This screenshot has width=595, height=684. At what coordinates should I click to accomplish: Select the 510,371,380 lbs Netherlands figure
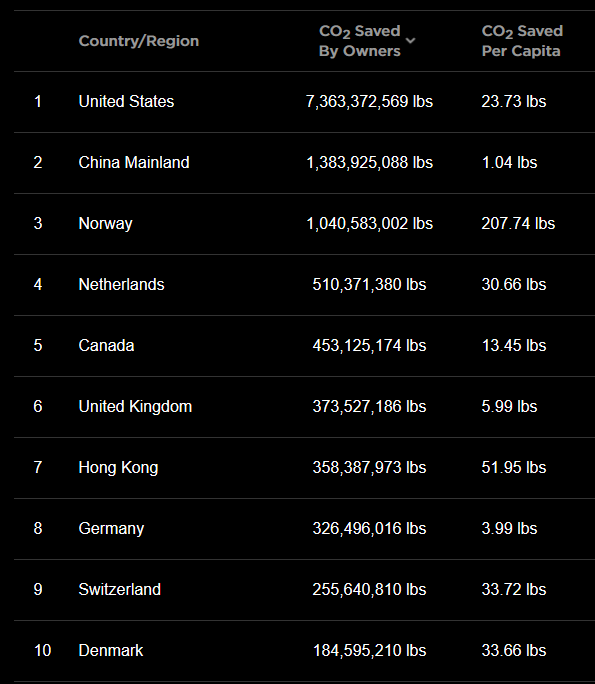[369, 285]
